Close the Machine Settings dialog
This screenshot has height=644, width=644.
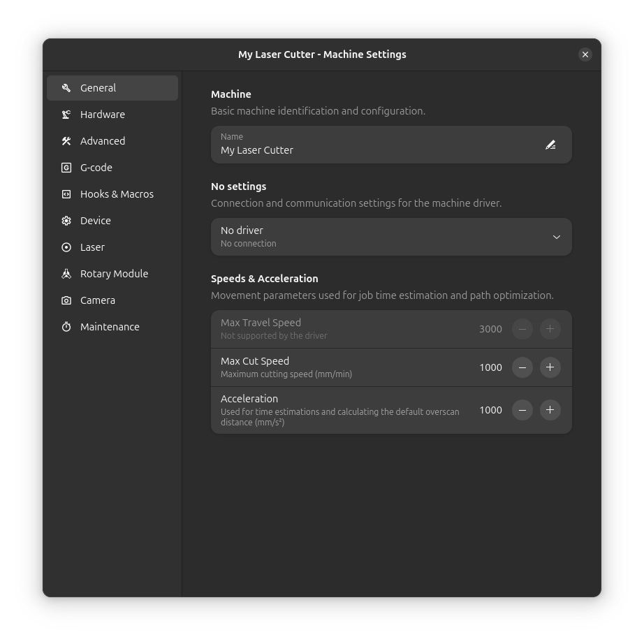tap(585, 54)
